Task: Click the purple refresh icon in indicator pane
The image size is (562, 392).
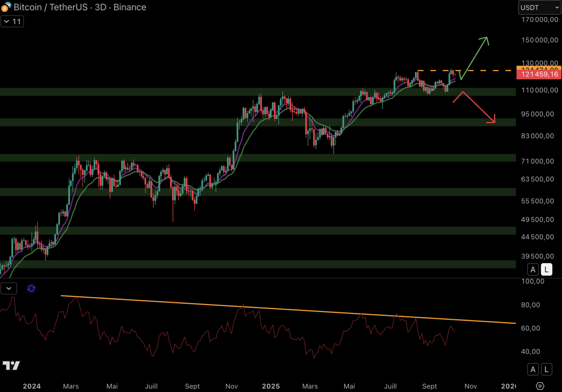Action: point(31,289)
